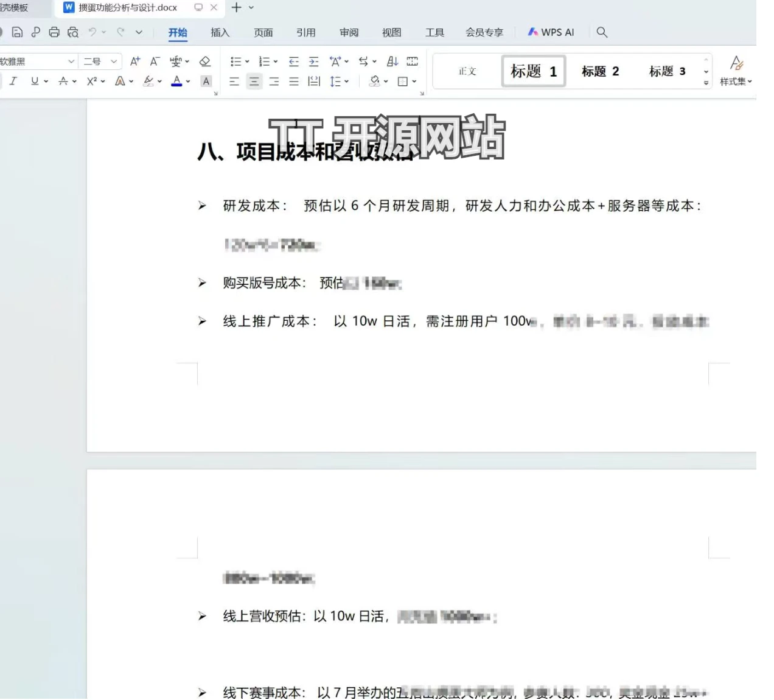Click the text highlight color pen
Screen dimensions: 774x700
coord(148,81)
